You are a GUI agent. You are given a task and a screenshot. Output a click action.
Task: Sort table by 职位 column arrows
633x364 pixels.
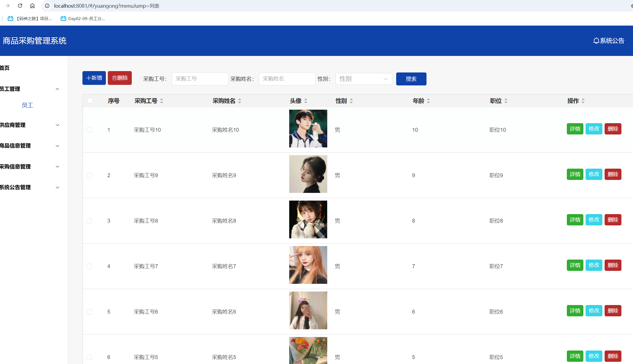coord(506,101)
